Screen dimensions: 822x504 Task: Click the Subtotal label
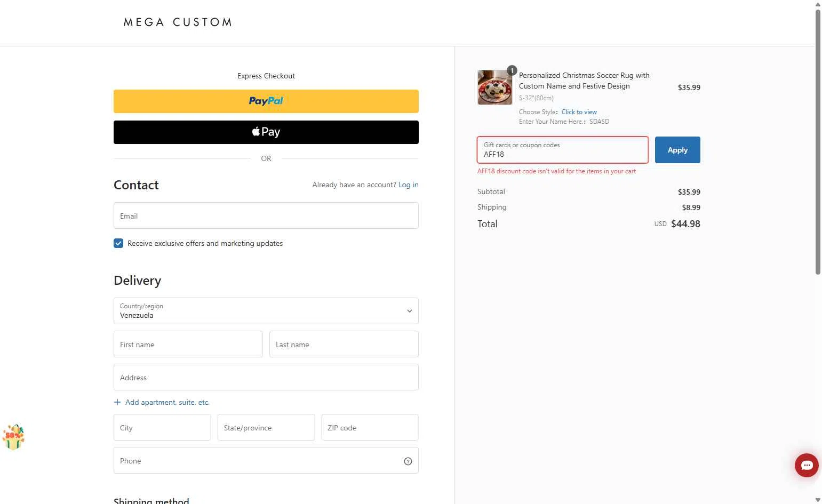tap(491, 191)
